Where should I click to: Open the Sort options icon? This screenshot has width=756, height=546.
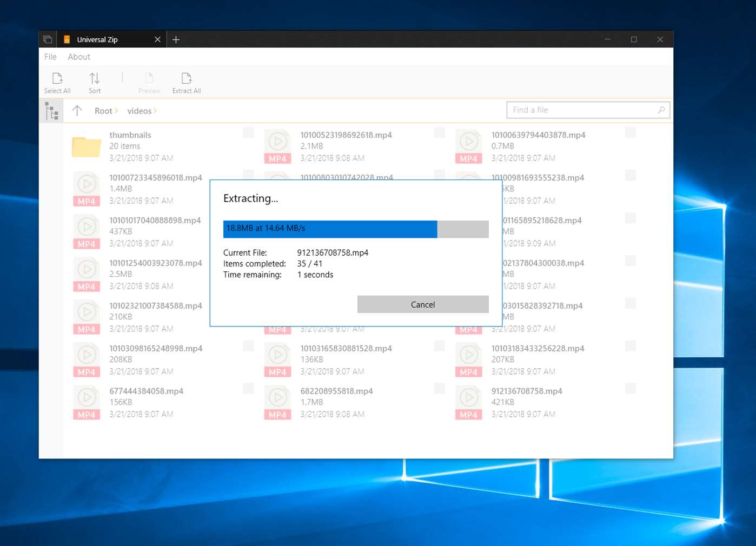(95, 78)
